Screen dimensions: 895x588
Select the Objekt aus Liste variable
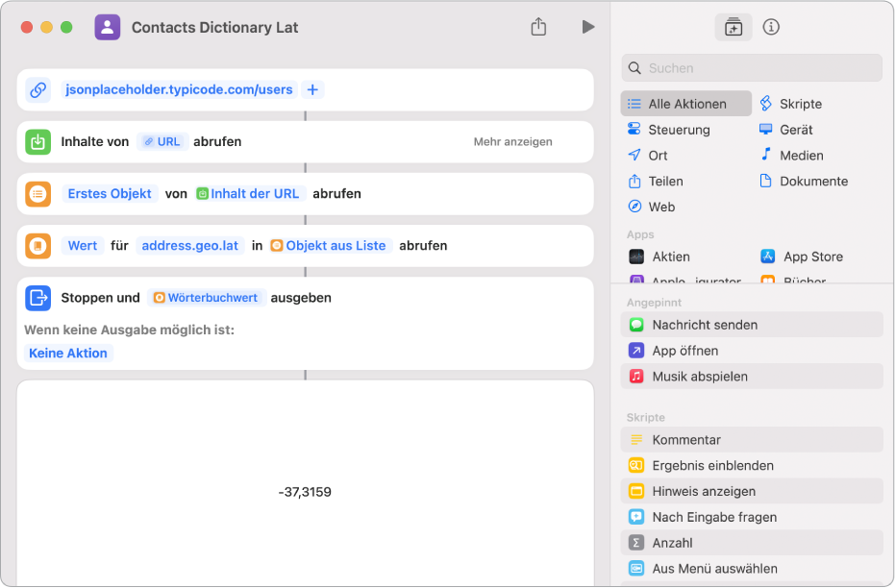point(330,246)
